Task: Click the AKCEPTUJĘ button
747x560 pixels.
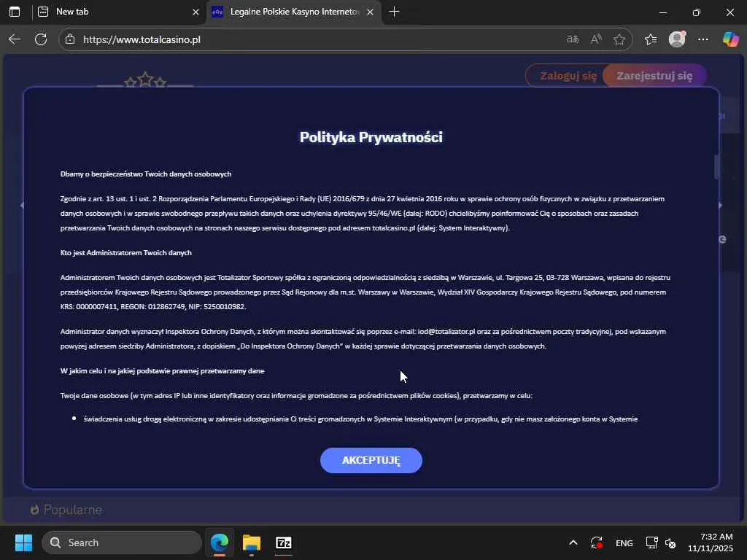Action: coord(371,460)
